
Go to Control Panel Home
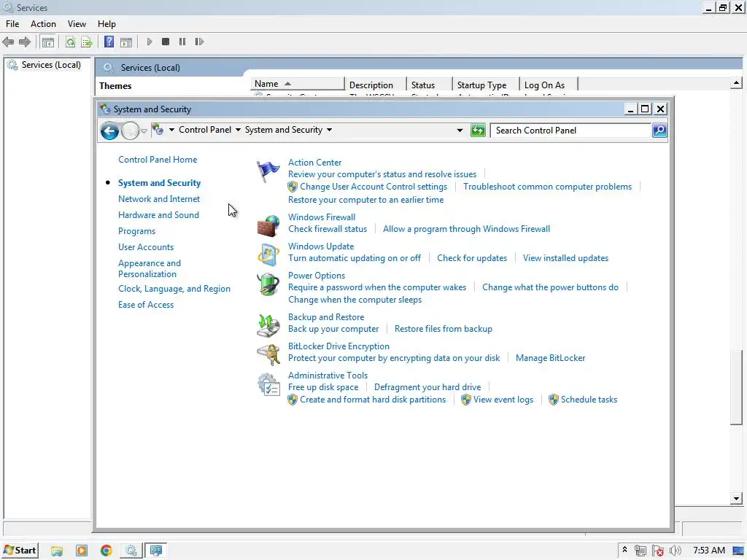[158, 160]
